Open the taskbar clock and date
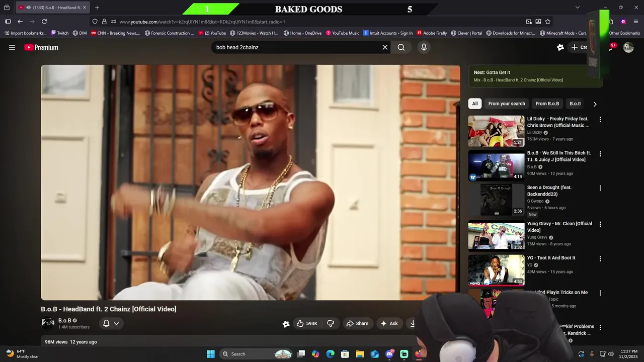This screenshot has width=644, height=362. pyautogui.click(x=629, y=354)
